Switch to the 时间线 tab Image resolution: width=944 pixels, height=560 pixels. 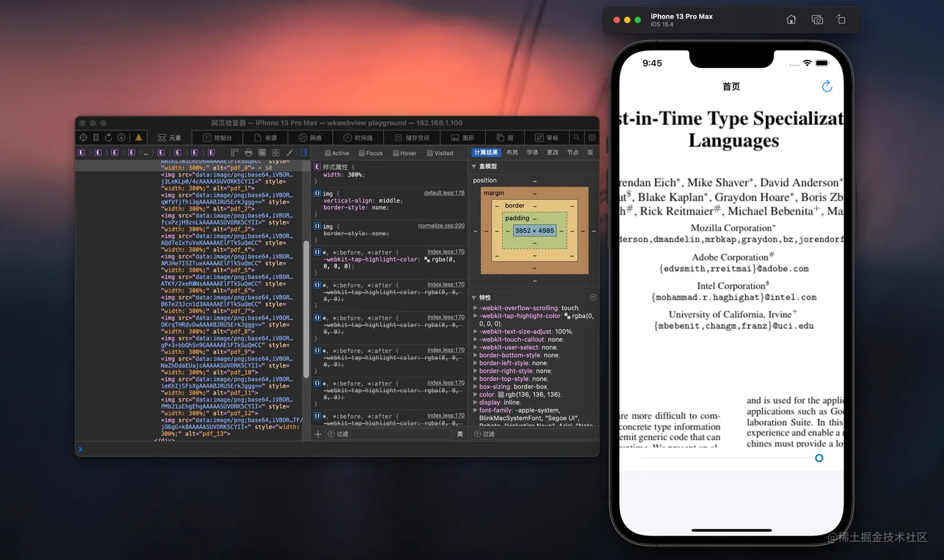click(358, 137)
